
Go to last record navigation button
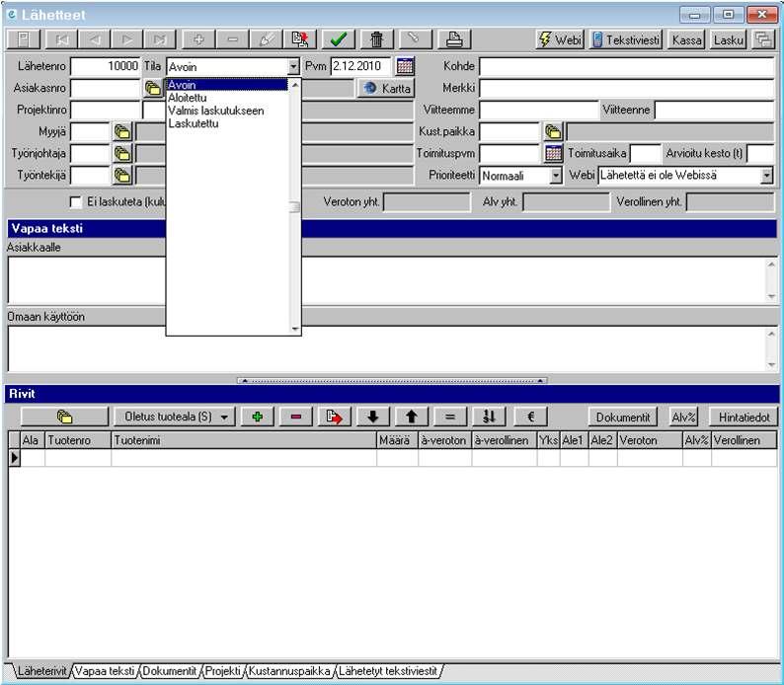pyautogui.click(x=160, y=38)
